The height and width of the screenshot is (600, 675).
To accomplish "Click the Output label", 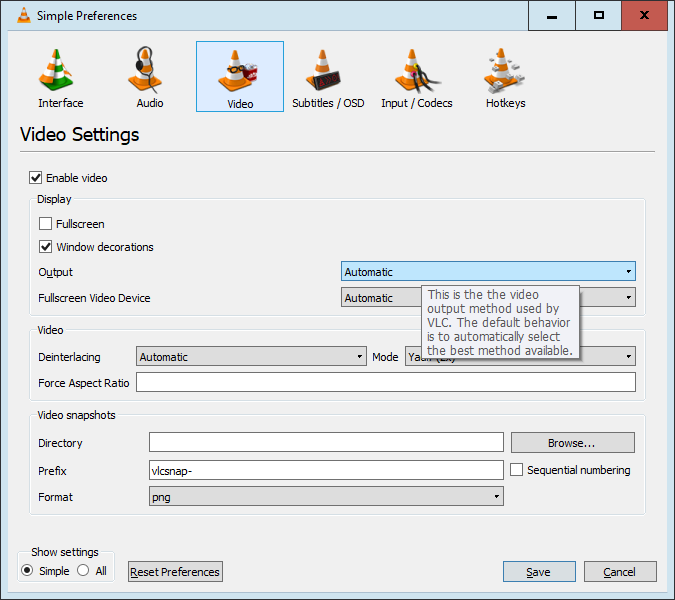I will point(56,272).
